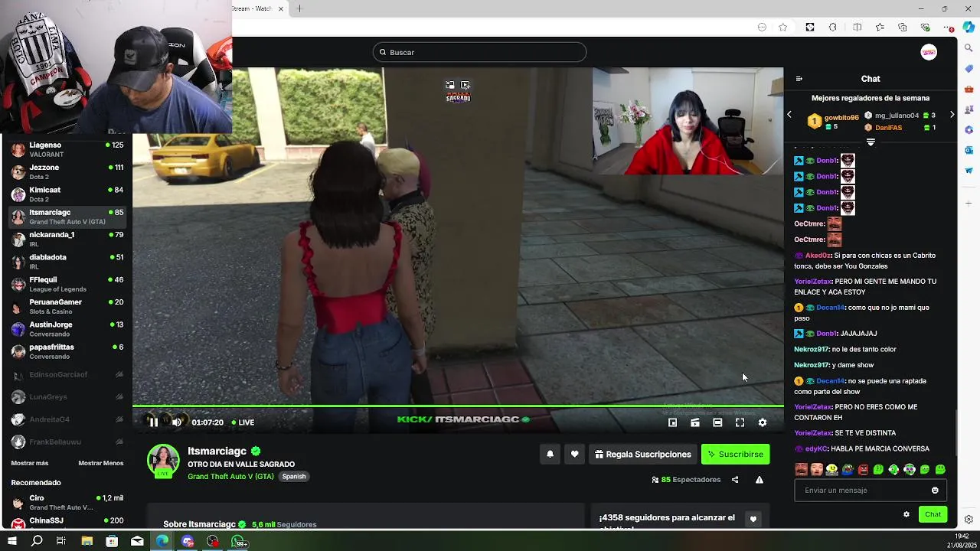Show next top gifters

coord(952,115)
